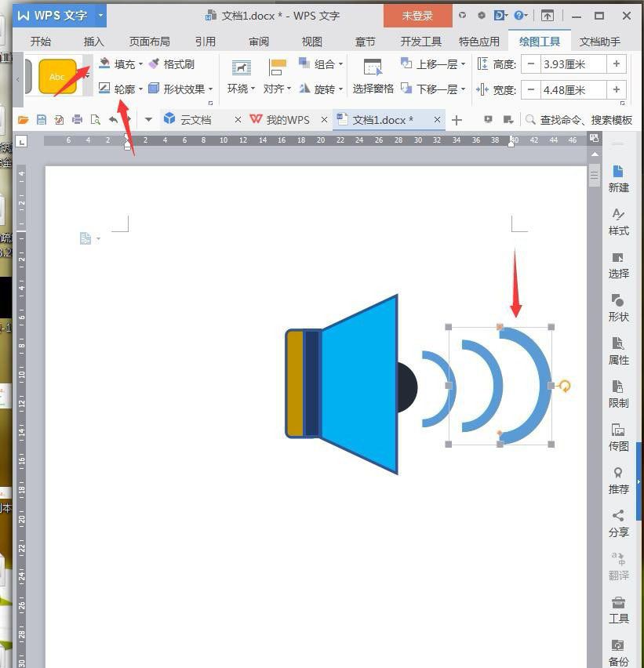Screen dimensions: 644x668
Task: Select the blue speaker cone shape
Action: click(360, 384)
